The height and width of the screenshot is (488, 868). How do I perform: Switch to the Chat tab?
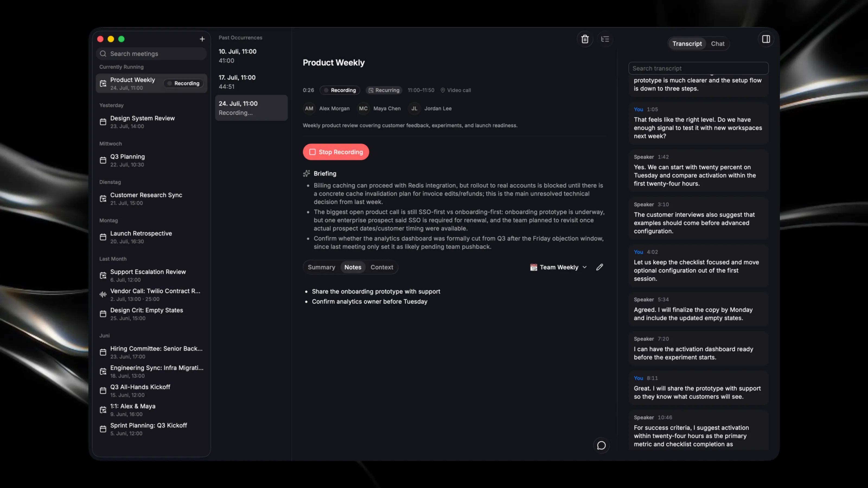pyautogui.click(x=717, y=44)
